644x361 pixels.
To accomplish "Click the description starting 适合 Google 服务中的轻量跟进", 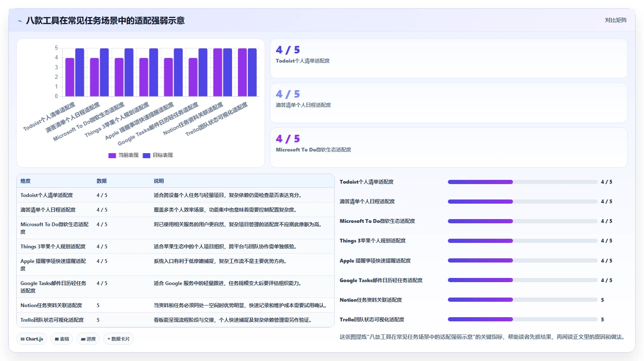I will coord(227,283).
